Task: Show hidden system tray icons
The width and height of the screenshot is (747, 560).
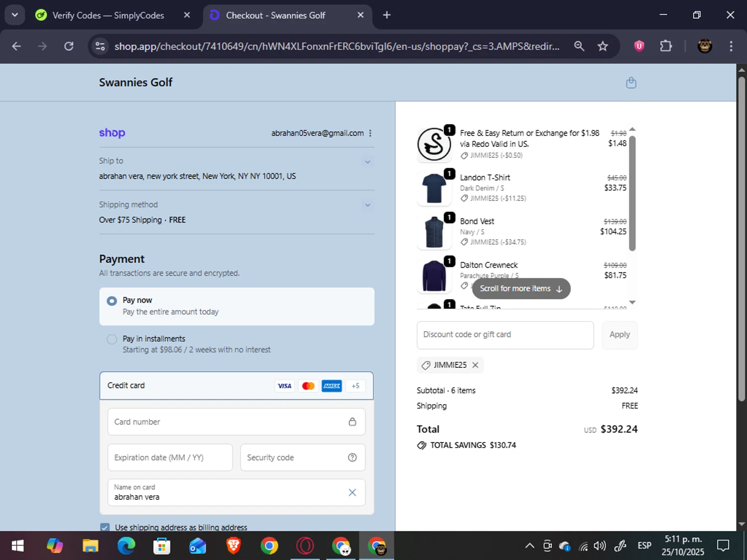Action: [529, 546]
